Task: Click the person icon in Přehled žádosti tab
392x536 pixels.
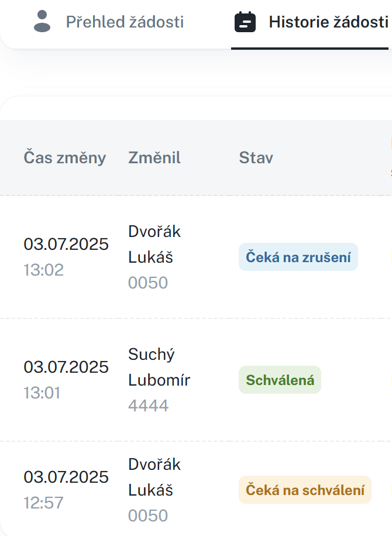Action: [x=42, y=22]
